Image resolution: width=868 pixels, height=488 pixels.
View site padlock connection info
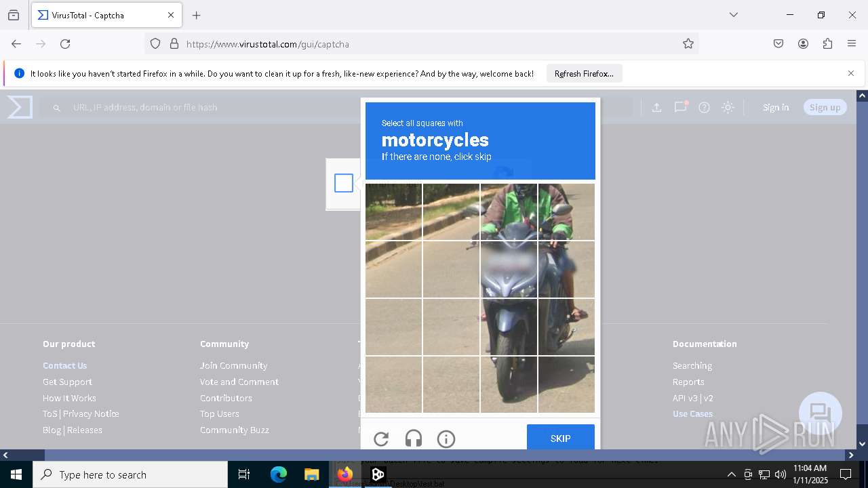[174, 44]
